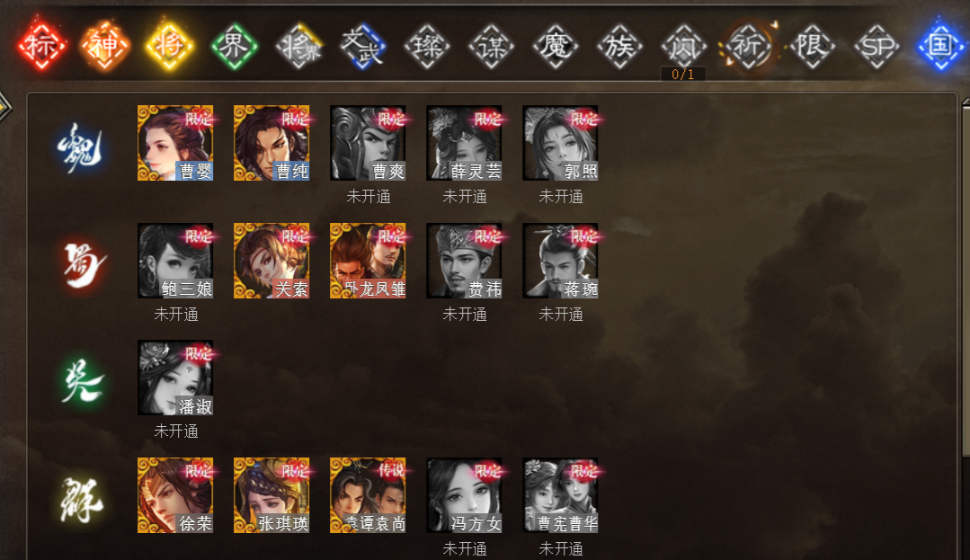
Task: Select the 徐荣 character card
Action: tap(175, 495)
